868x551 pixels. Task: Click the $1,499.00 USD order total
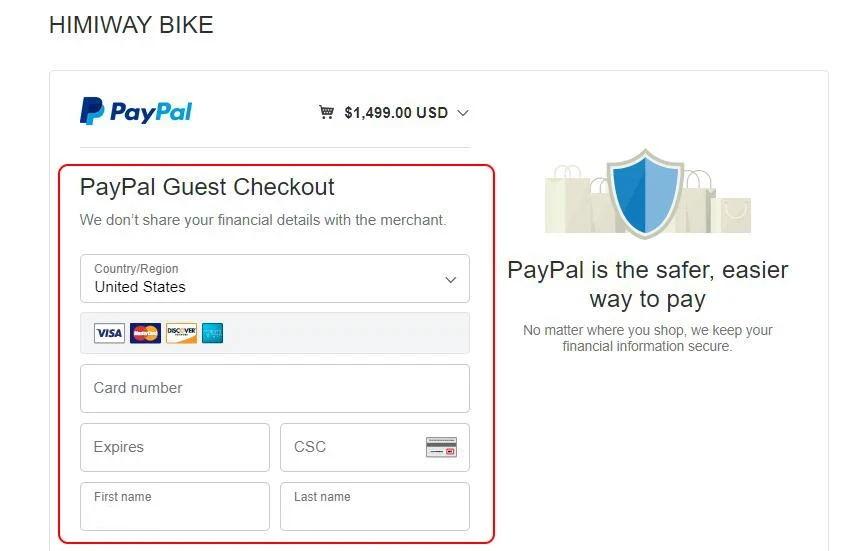(396, 113)
